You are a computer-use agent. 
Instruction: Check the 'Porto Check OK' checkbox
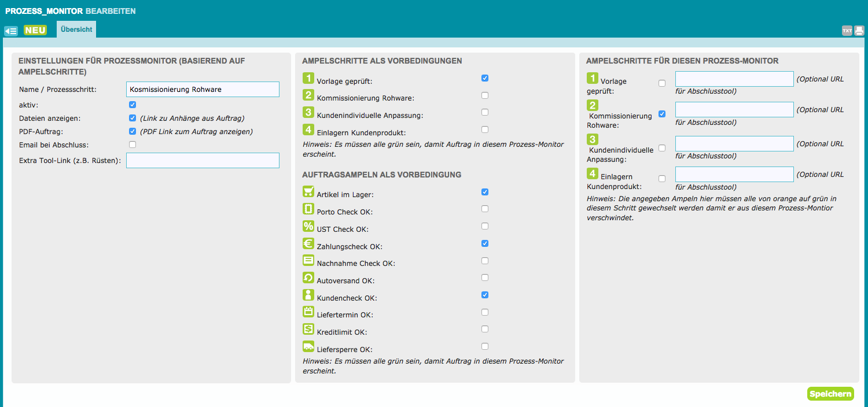(x=485, y=209)
